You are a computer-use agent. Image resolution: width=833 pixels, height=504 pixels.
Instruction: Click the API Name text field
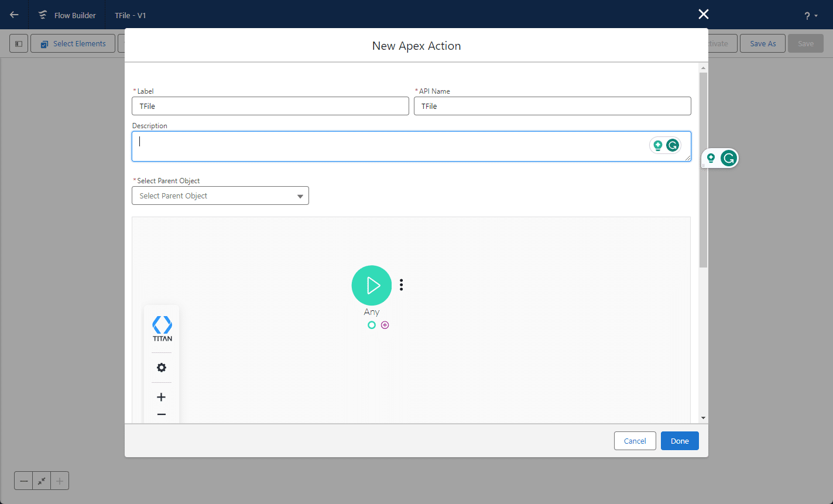coord(552,106)
